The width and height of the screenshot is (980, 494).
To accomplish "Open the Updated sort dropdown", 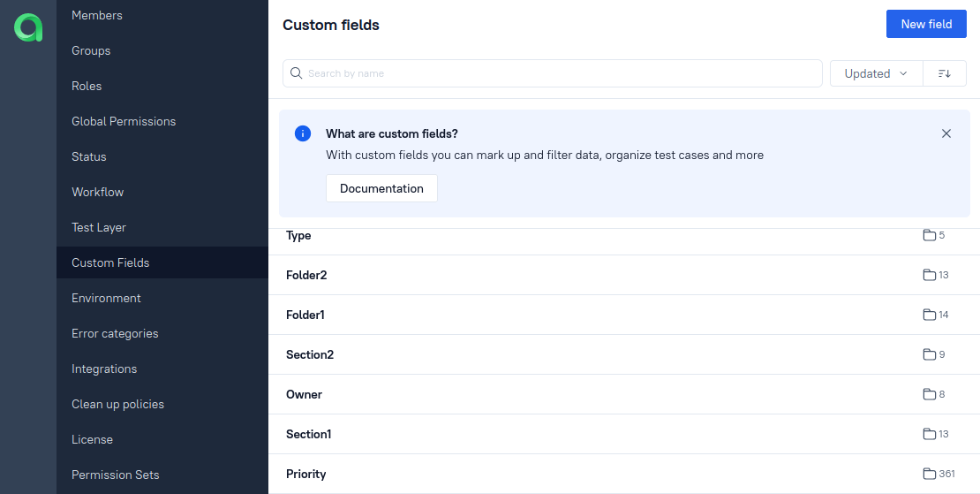I will click(876, 73).
